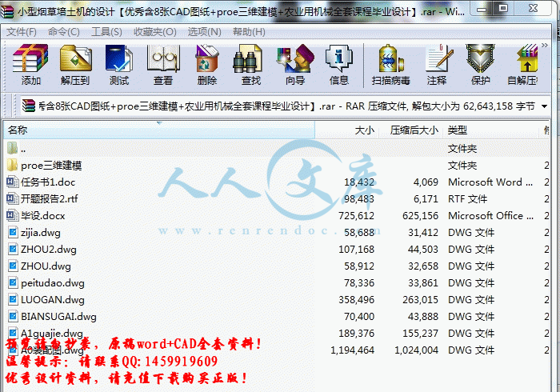
Task: Click the Word icon beside 毕设.docx
Action: [13, 216]
